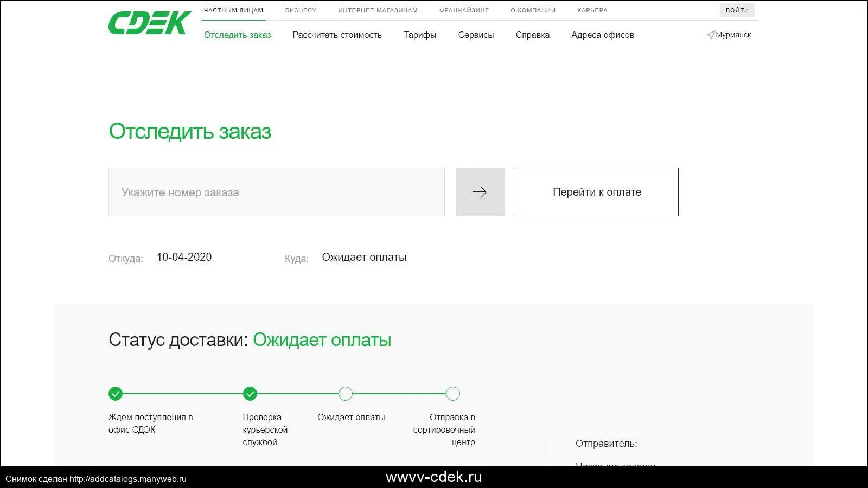868x488 pixels.
Task: Change the city Мурманск
Action: point(733,35)
